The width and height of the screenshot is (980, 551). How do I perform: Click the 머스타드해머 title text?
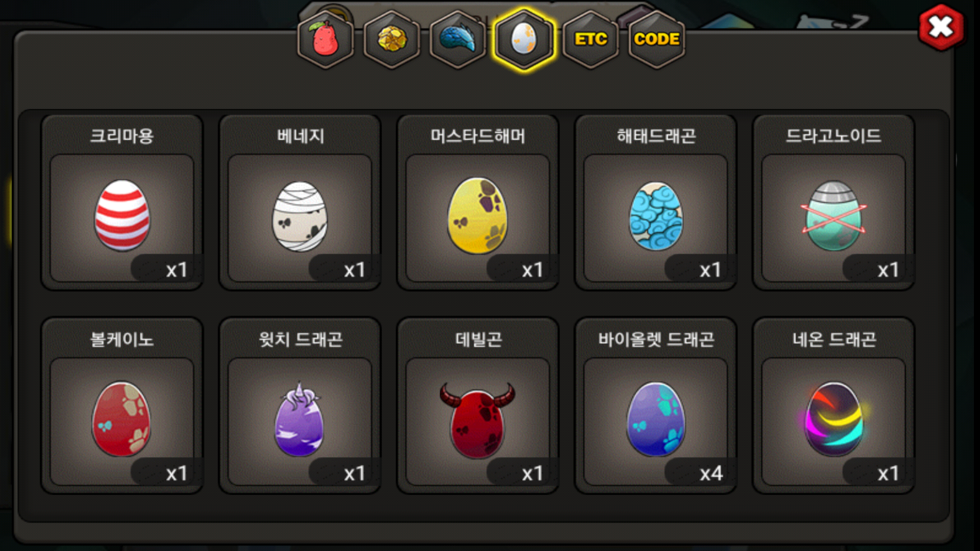[478, 136]
